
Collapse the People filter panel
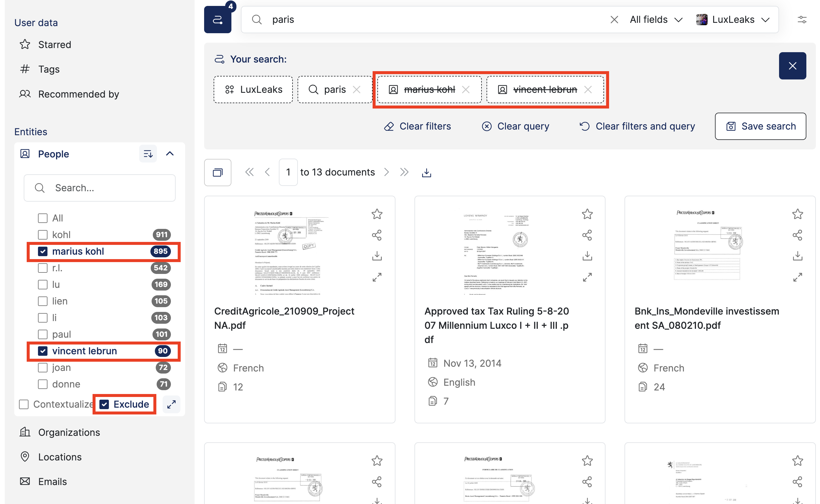pyautogui.click(x=170, y=154)
